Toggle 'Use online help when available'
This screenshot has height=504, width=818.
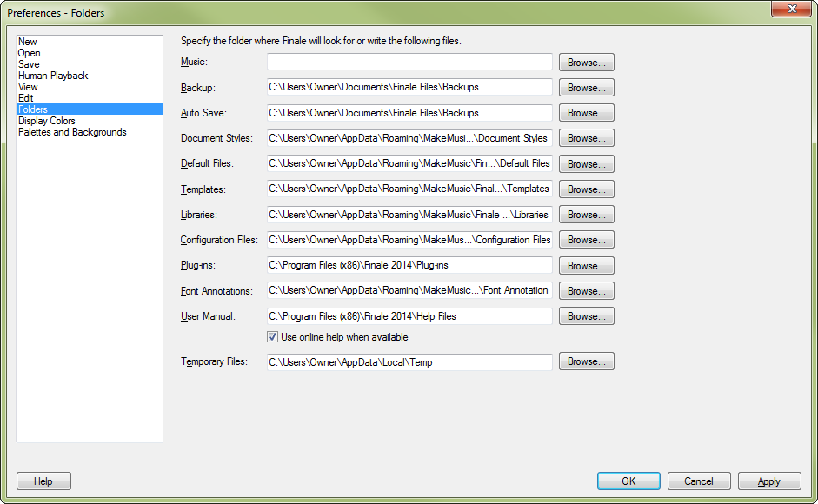pos(273,338)
